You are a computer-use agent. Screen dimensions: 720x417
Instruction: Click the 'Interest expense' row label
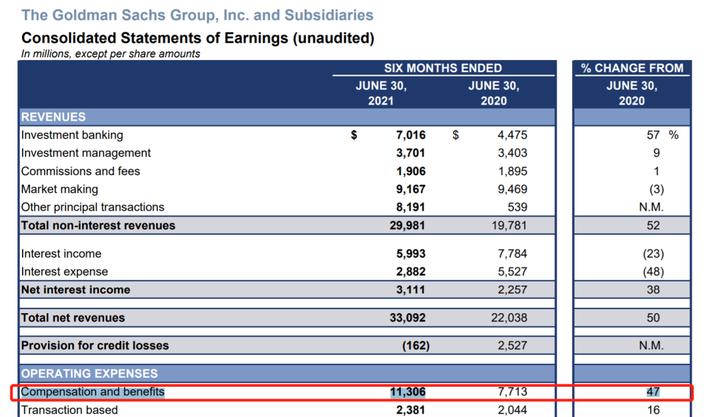tap(65, 272)
